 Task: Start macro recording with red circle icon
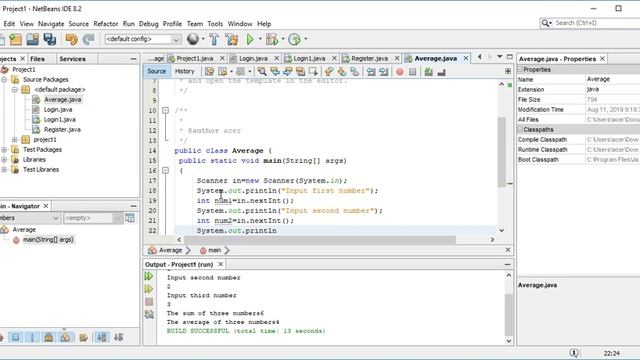point(400,72)
